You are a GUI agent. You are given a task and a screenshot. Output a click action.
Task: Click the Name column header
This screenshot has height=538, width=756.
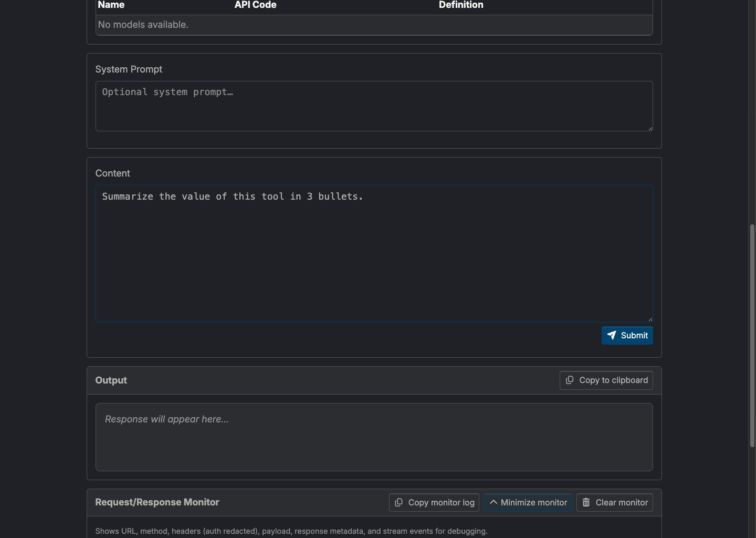click(111, 5)
